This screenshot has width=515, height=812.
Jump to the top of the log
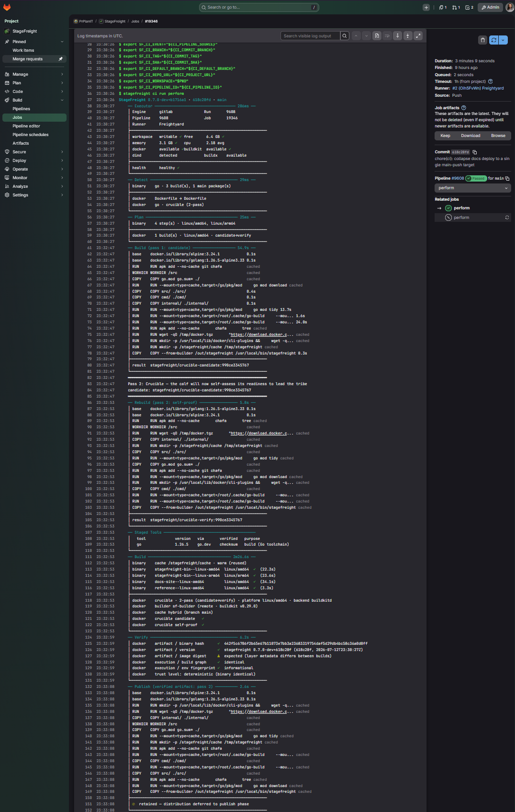pyautogui.click(x=397, y=36)
